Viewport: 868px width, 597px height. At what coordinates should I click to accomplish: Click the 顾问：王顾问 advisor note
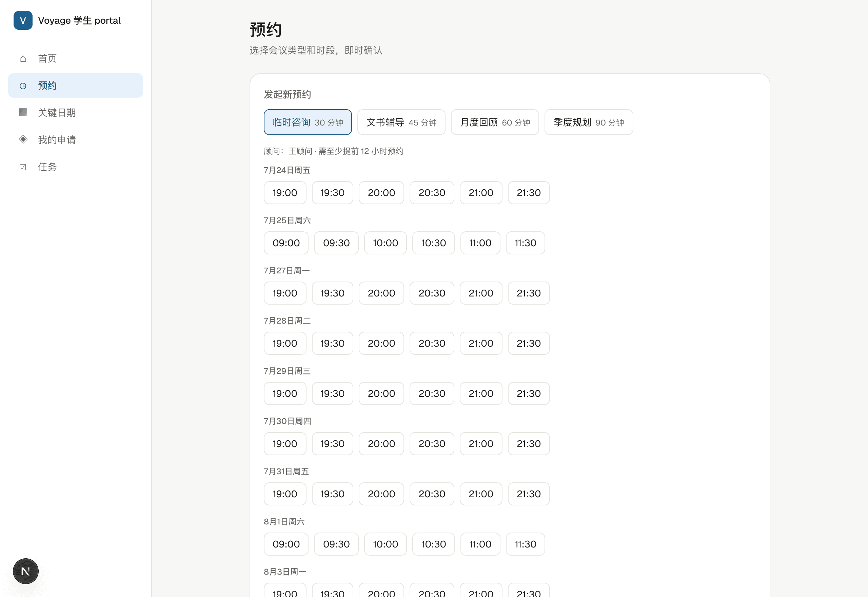click(333, 151)
